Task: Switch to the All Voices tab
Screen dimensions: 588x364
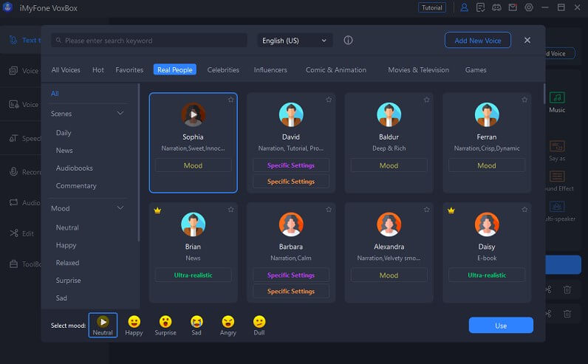Action: [66, 69]
